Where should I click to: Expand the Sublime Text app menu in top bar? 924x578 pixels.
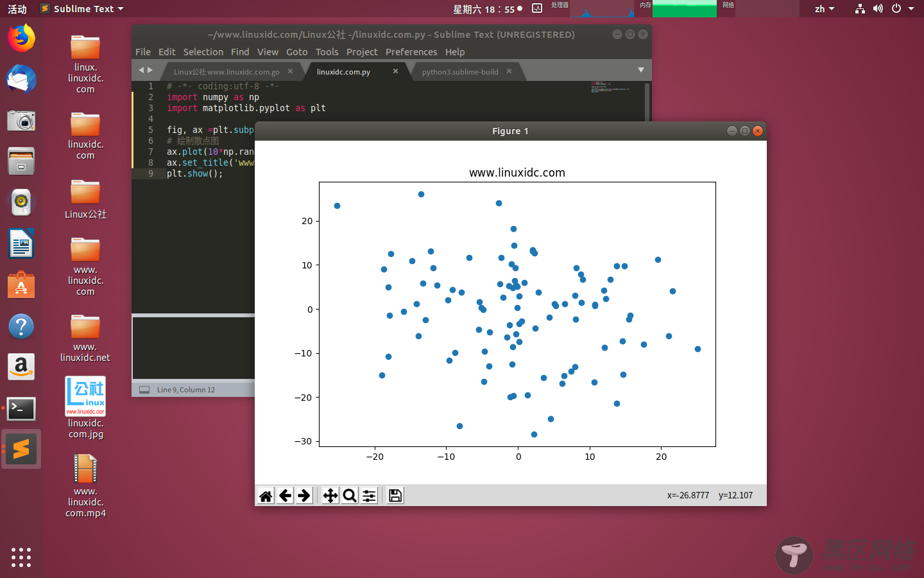81,9
